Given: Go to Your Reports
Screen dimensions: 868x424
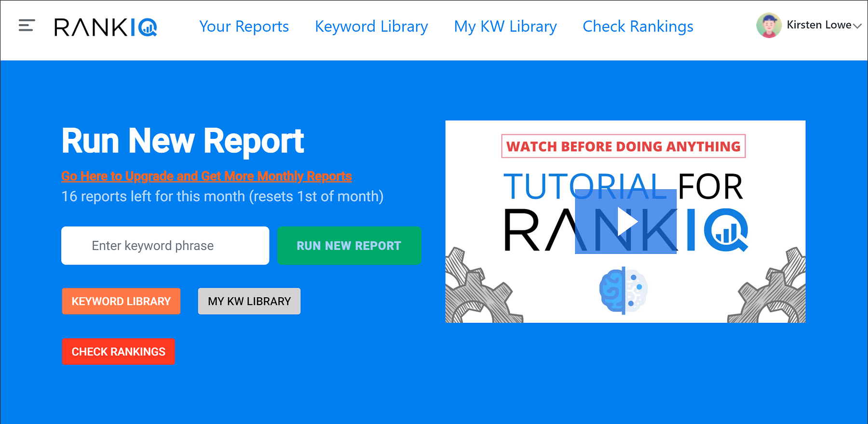Looking at the screenshot, I should pos(244,26).
